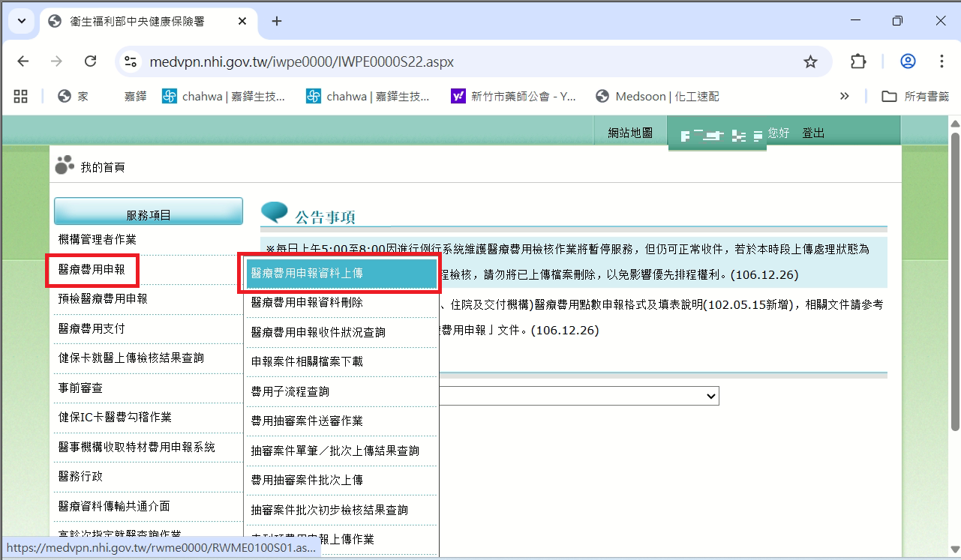The height and width of the screenshot is (560, 961).
Task: Open Chrome three-dot menu
Action: (941, 61)
